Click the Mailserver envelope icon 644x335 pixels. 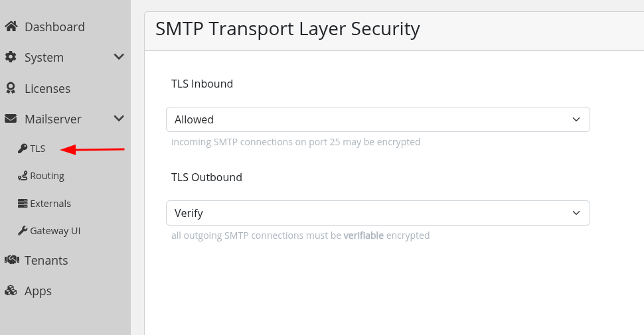[x=11, y=119]
